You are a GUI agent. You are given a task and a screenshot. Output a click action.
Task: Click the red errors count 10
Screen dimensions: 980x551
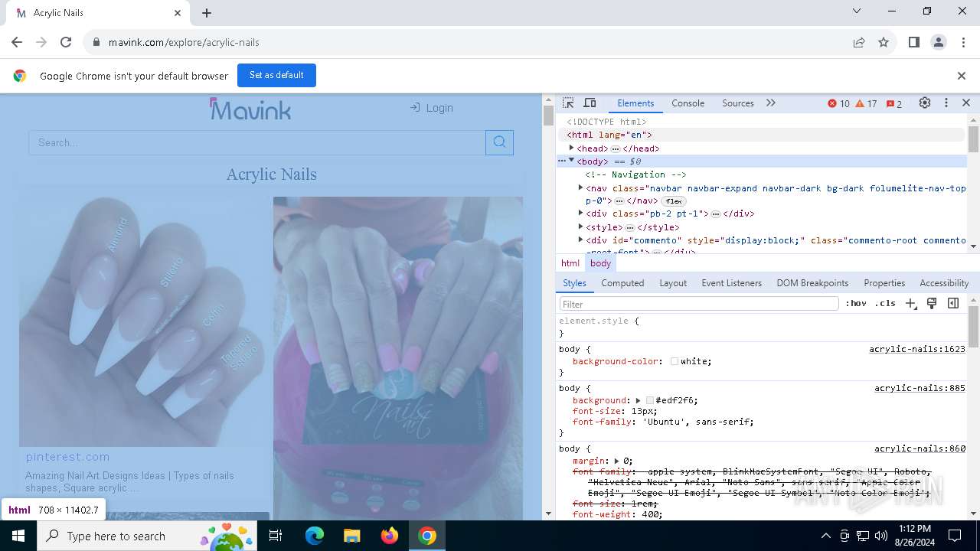(x=839, y=104)
